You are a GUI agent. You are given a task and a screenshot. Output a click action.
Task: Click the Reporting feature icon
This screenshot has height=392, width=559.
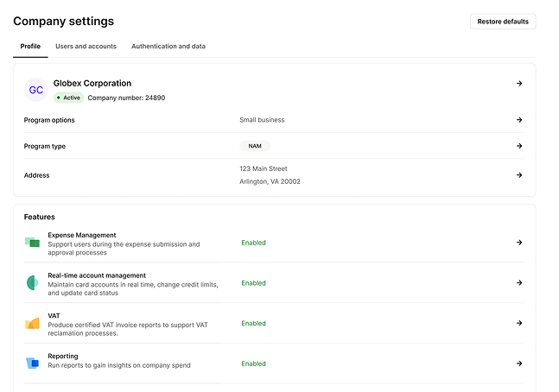32,364
